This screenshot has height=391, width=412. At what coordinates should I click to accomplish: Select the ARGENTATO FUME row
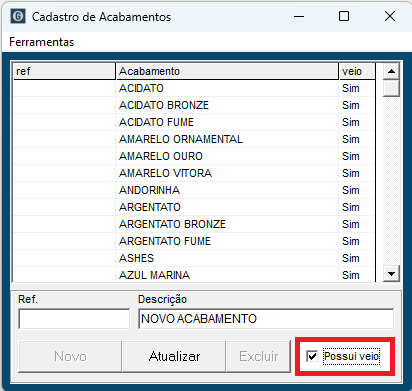point(194,241)
